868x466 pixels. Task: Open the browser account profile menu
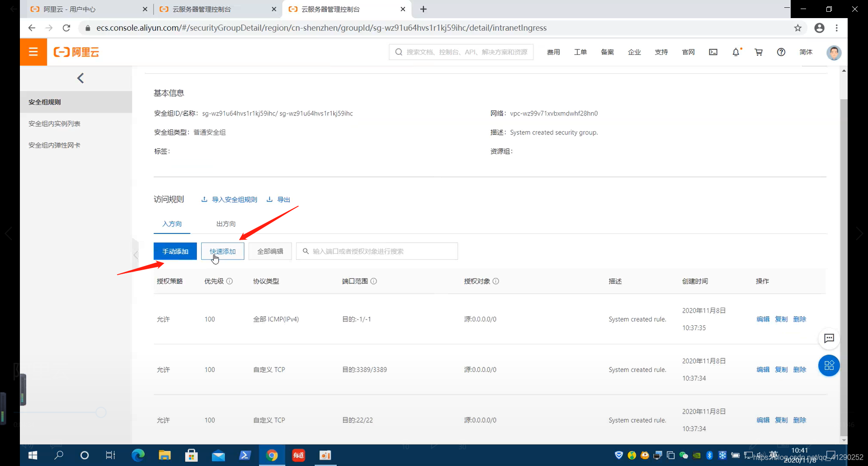(x=820, y=28)
